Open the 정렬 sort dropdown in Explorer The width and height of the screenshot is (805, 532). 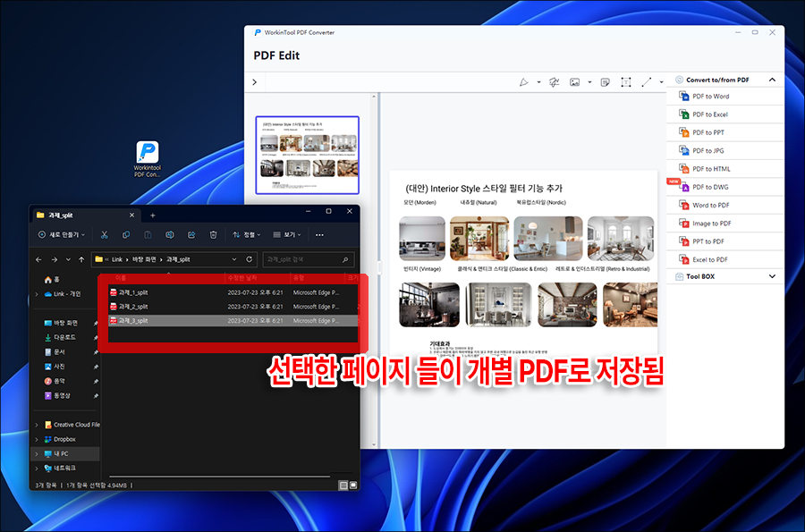(247, 234)
